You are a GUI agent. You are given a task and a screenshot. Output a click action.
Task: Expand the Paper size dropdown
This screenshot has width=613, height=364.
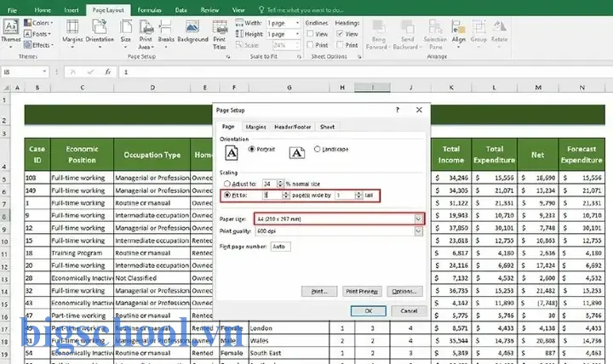click(418, 219)
